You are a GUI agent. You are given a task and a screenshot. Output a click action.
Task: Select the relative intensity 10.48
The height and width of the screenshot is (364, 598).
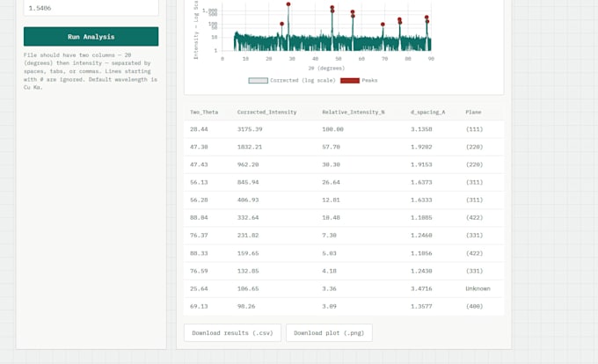331,218
